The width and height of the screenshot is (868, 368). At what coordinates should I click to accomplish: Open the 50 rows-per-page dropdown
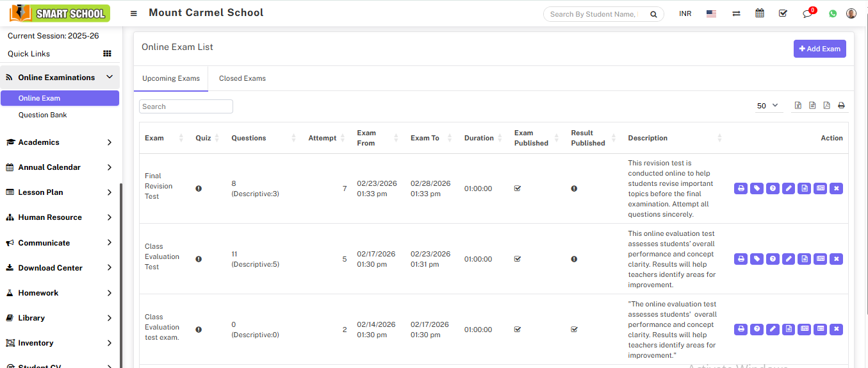[x=767, y=106]
